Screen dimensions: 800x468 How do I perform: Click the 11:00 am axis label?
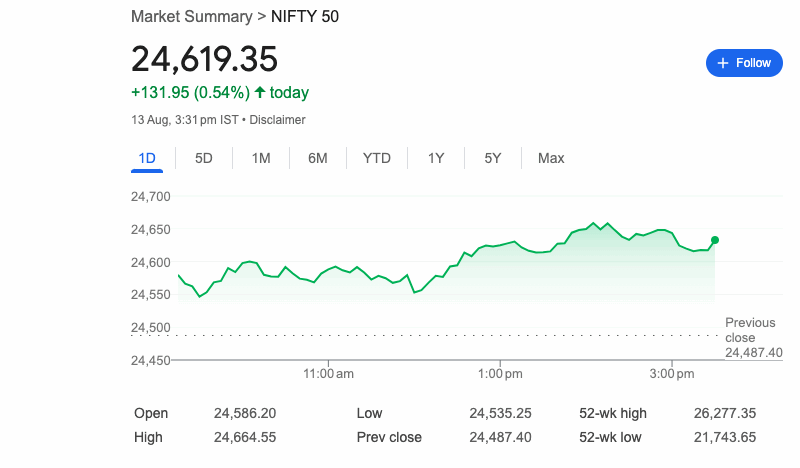pyautogui.click(x=329, y=374)
